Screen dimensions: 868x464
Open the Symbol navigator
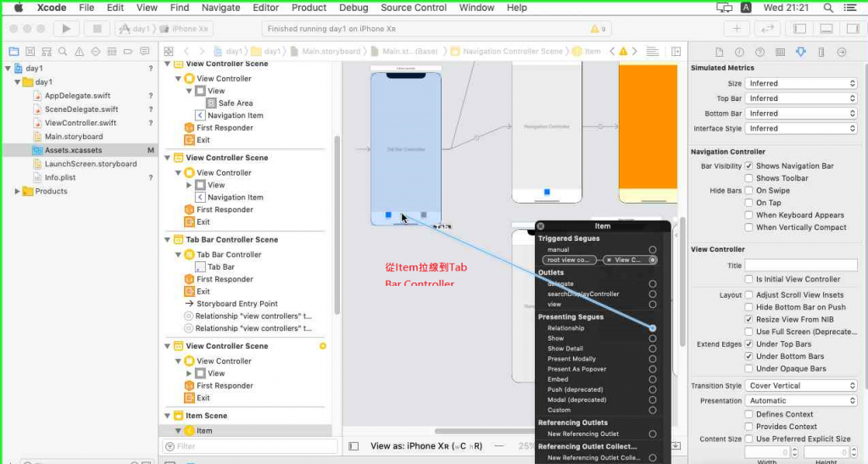[x=47, y=52]
